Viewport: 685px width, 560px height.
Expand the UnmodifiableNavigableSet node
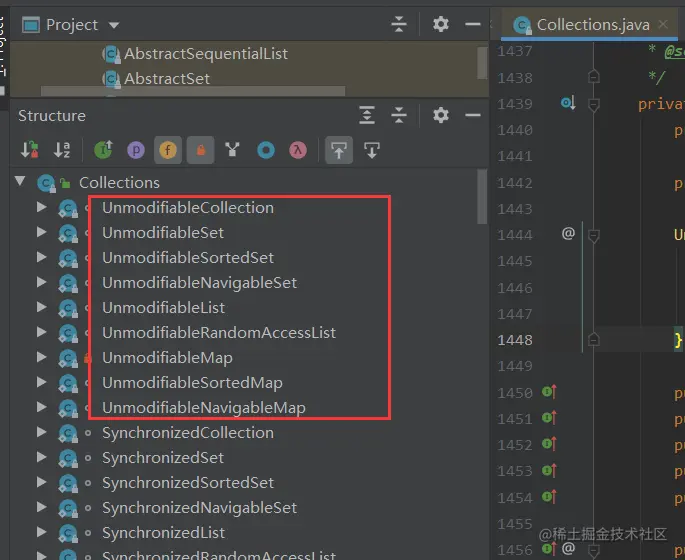(42, 282)
